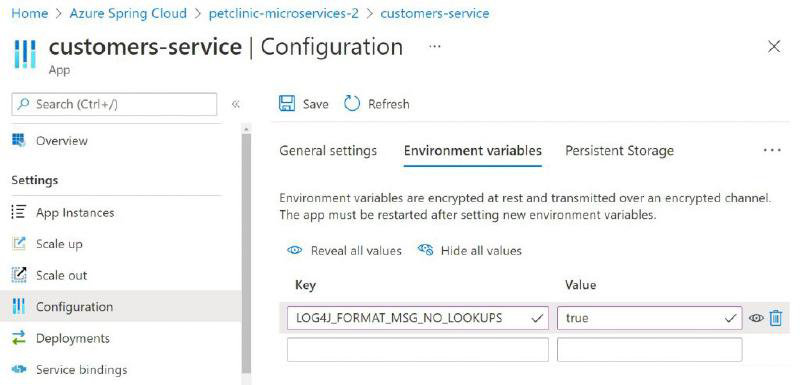Screen dimensions: 800x385
Task: Click the Settings section heading in the sidebar
Action: pyautogui.click(x=34, y=180)
